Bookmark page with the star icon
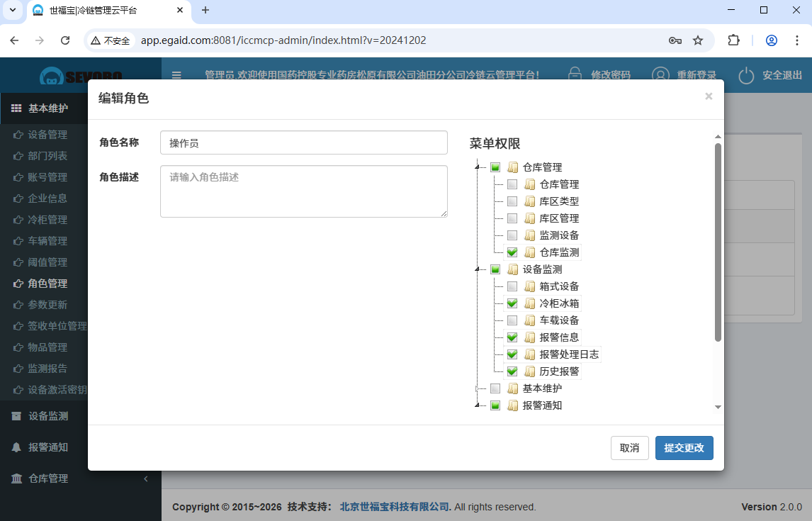This screenshot has width=812, height=521. (x=698, y=40)
